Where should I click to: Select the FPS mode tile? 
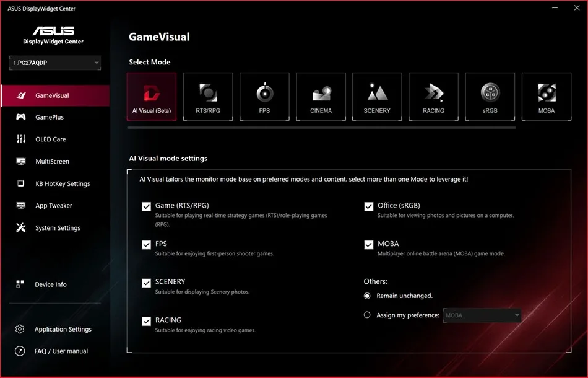pos(264,97)
